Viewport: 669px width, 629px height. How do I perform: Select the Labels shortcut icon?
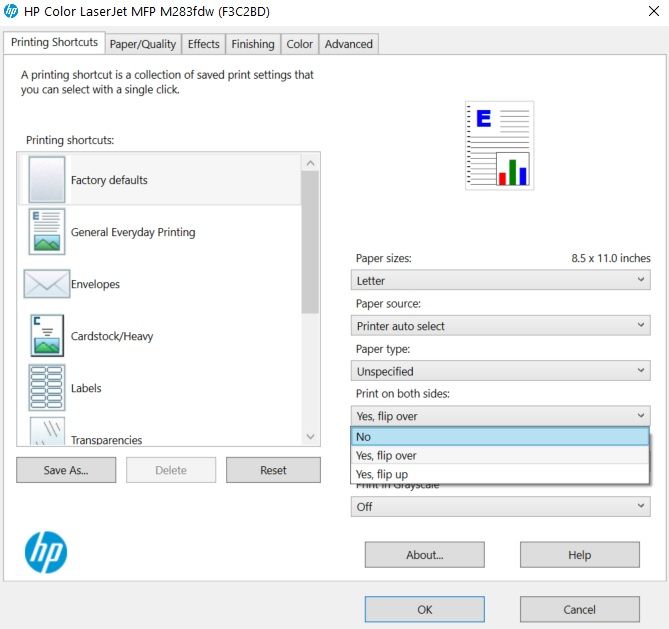pos(47,388)
